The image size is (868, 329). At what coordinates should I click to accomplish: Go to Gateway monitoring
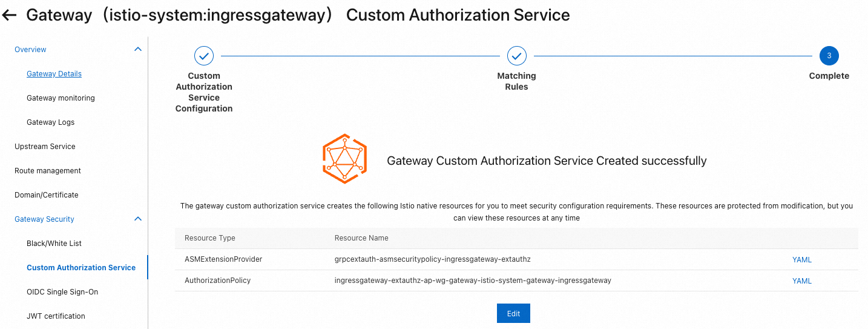tap(61, 98)
